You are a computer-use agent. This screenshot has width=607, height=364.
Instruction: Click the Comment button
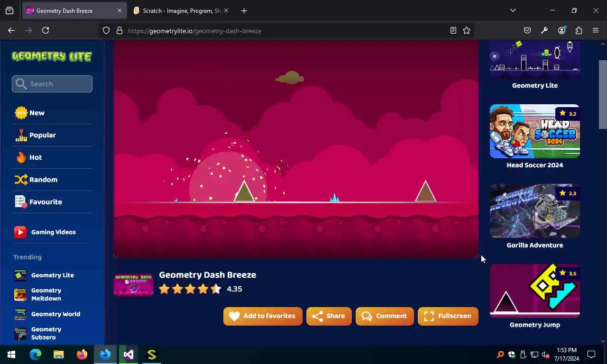pyautogui.click(x=385, y=316)
